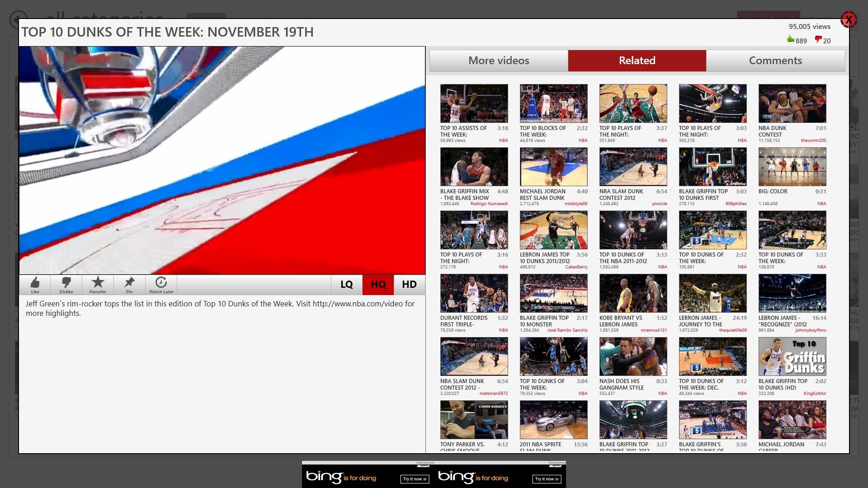Click the Dislike icon under the player
The width and height of the screenshot is (868, 488).
(66, 285)
